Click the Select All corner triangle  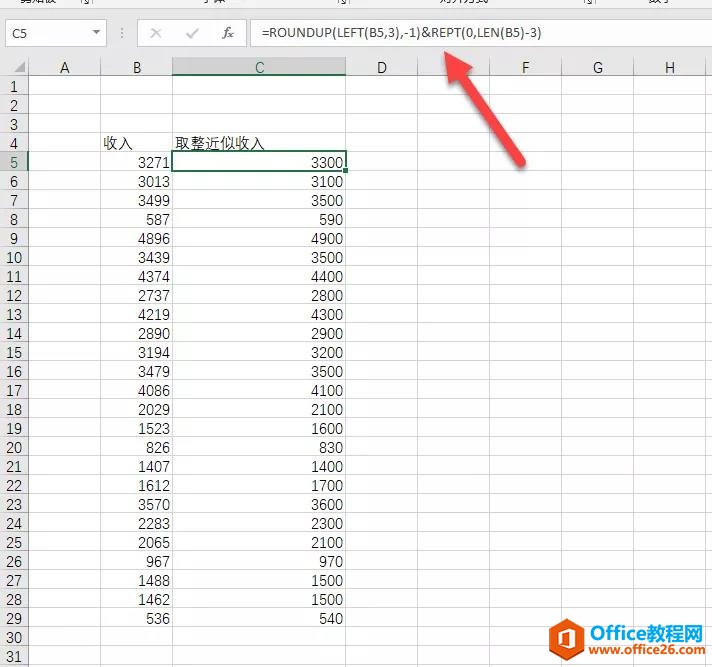coord(19,68)
